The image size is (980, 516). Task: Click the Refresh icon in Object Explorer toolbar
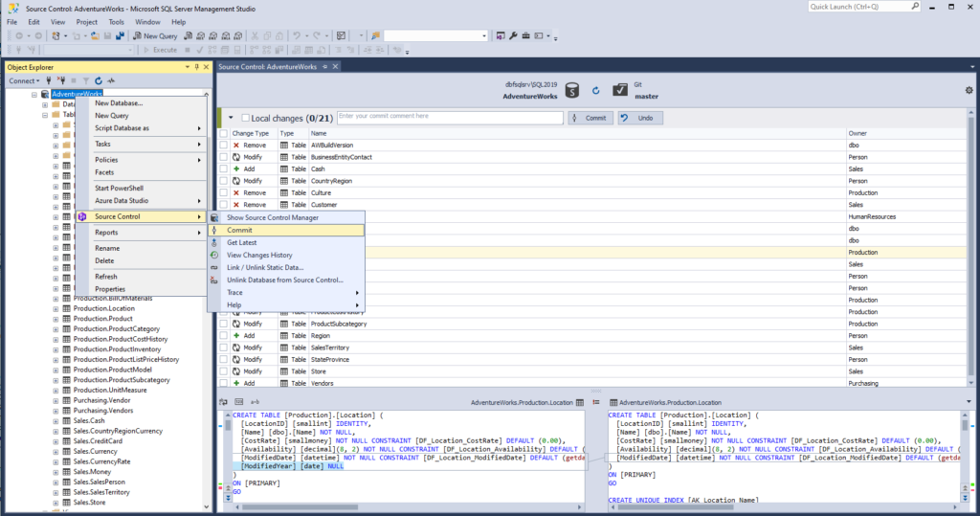coord(99,80)
